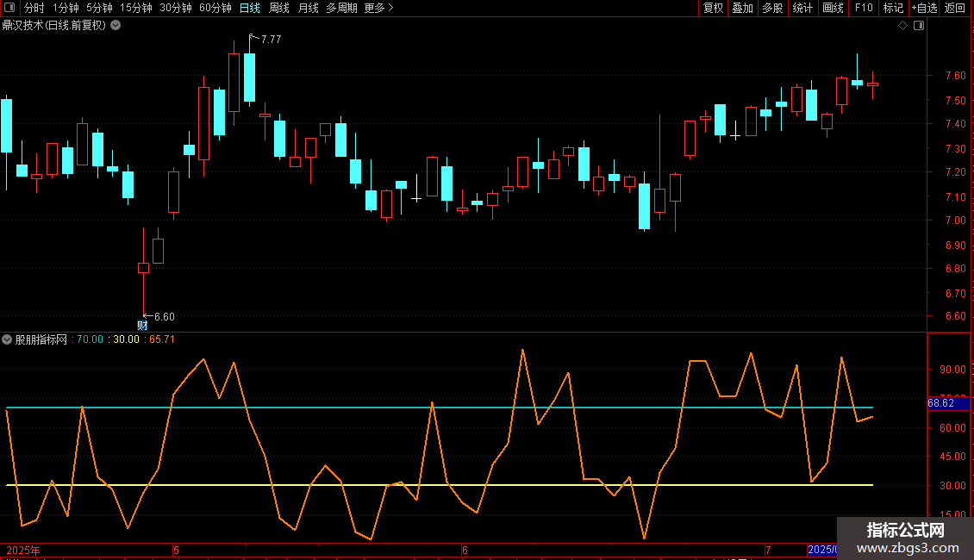Toggle the panel layout icon at top-left
Viewport: 974px width, 560px height.
click(9, 8)
